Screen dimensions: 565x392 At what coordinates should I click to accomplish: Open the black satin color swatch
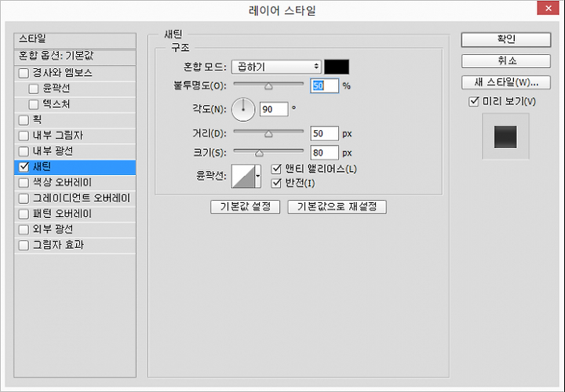[337, 67]
